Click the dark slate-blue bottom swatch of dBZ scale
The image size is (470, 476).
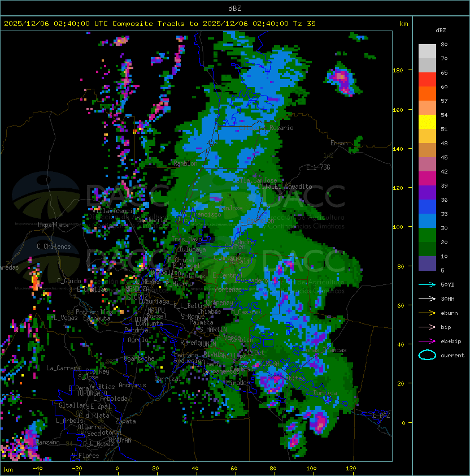click(427, 263)
